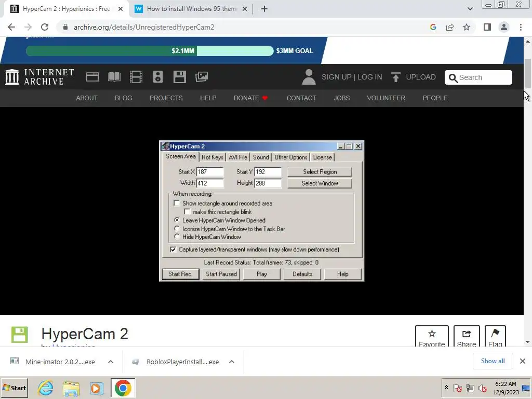
Task: Check 'make this rectangle blink'
Action: click(187, 212)
